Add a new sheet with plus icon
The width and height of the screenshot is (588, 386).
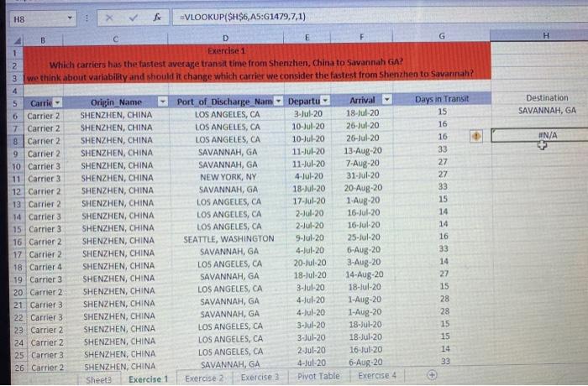432,375
